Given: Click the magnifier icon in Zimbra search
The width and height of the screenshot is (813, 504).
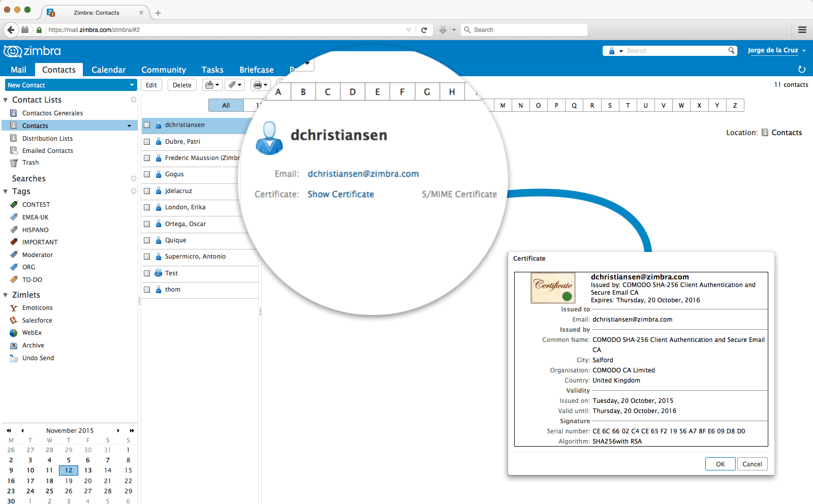Looking at the screenshot, I should point(731,50).
